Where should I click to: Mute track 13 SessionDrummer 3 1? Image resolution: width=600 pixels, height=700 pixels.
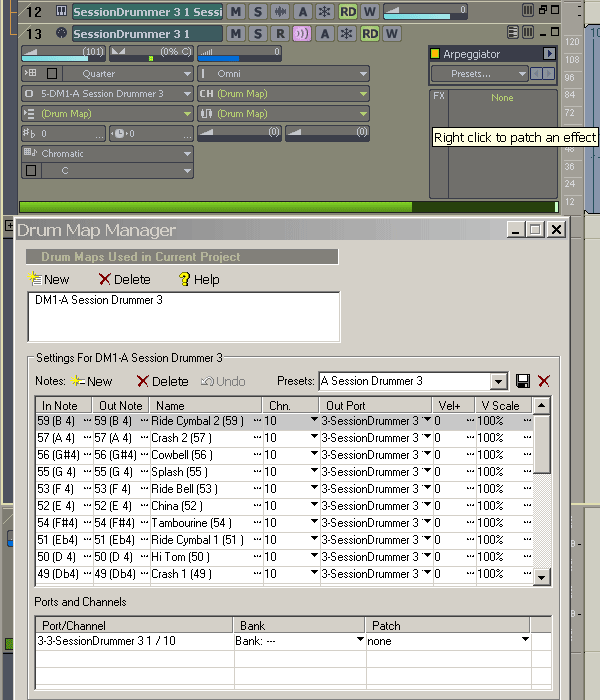[236, 34]
